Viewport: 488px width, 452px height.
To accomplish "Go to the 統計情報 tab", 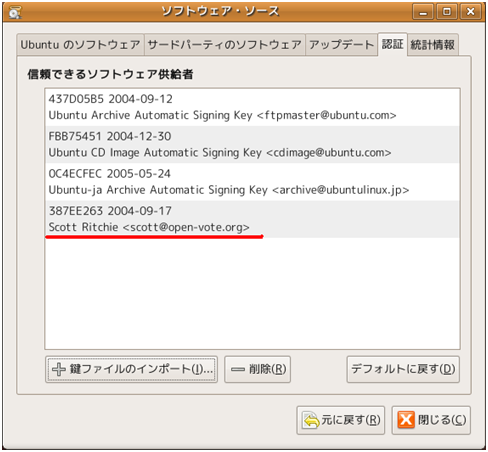I will coord(432,45).
